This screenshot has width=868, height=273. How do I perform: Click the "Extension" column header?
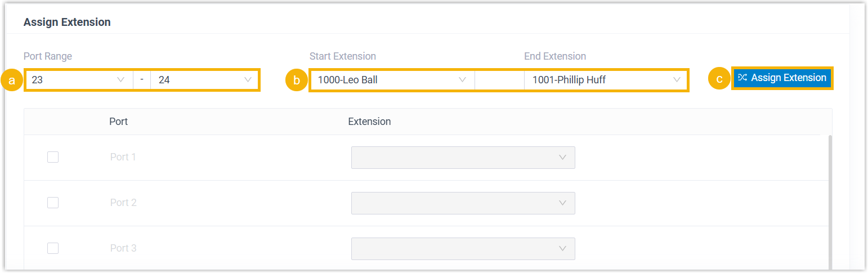[369, 122]
